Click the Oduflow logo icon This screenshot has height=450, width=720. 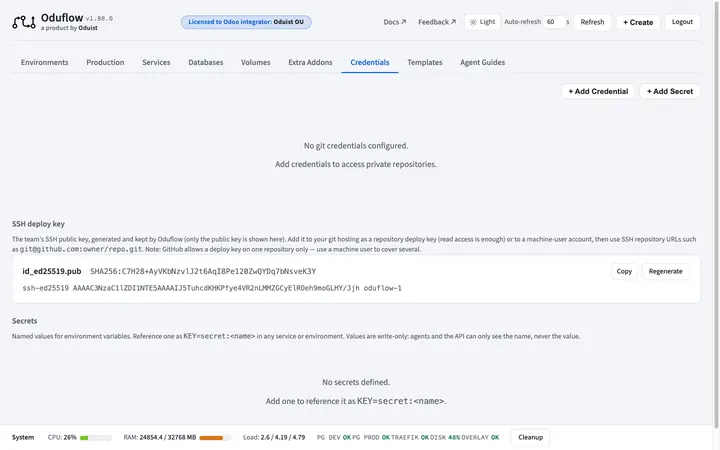23,22
